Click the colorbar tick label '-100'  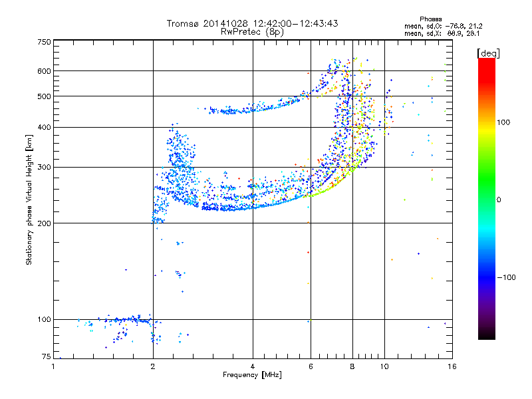(x=506, y=277)
